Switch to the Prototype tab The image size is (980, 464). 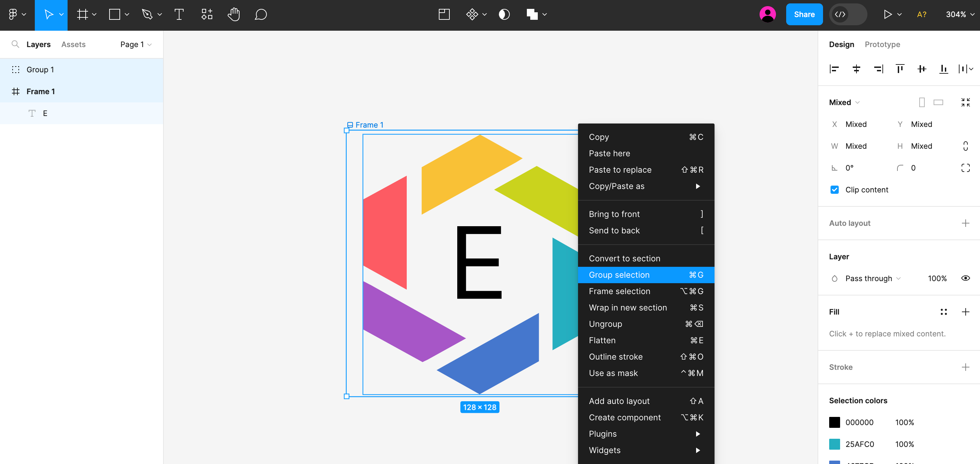[x=882, y=44]
